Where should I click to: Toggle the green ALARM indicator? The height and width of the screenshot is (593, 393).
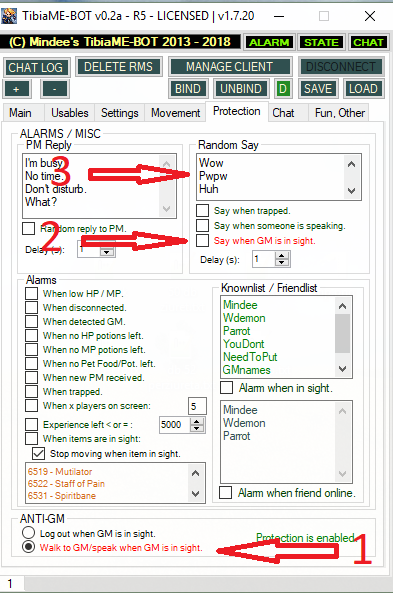click(269, 42)
